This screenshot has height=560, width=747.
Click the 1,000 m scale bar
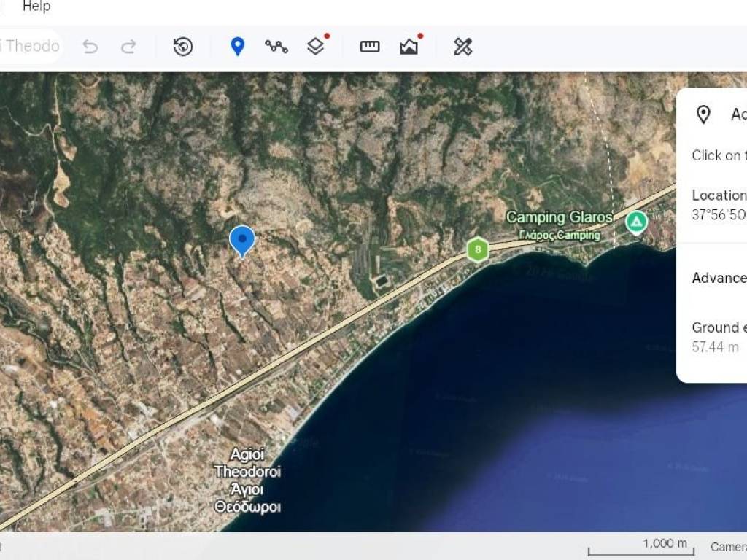click(x=639, y=547)
